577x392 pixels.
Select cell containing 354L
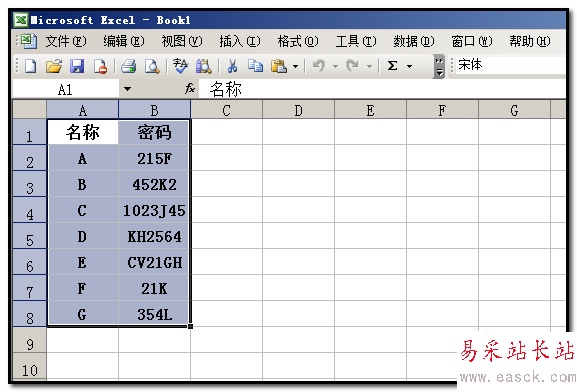[154, 314]
